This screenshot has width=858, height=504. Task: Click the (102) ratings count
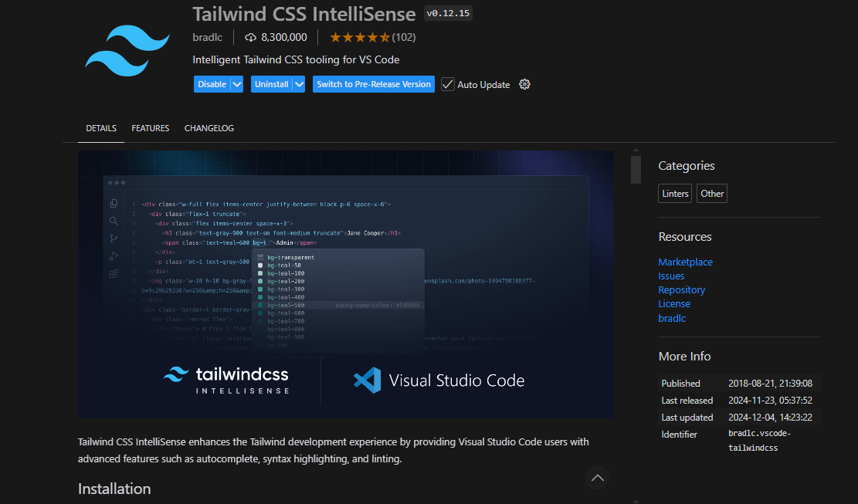(404, 37)
